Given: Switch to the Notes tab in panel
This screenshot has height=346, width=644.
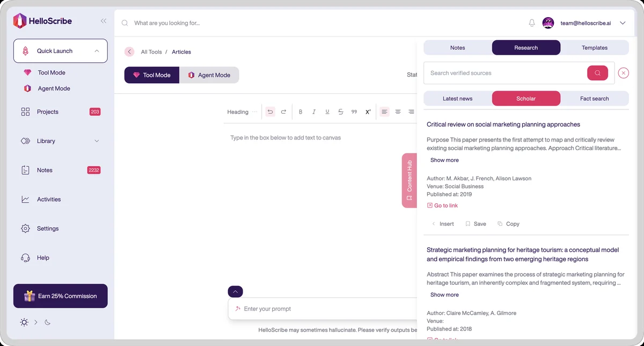Looking at the screenshot, I should 458,48.
